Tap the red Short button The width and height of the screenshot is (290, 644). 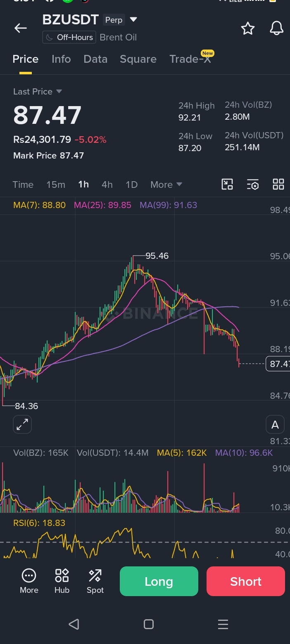(246, 581)
